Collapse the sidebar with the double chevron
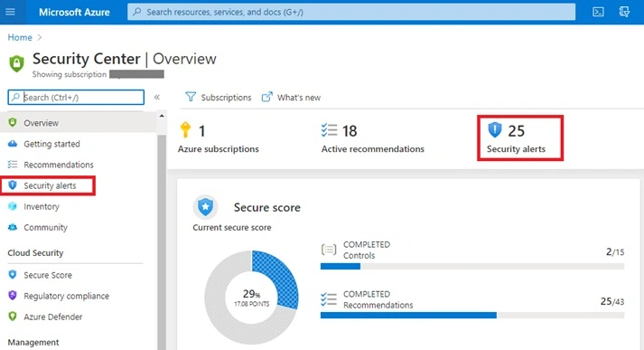The height and width of the screenshot is (350, 644). (156, 97)
